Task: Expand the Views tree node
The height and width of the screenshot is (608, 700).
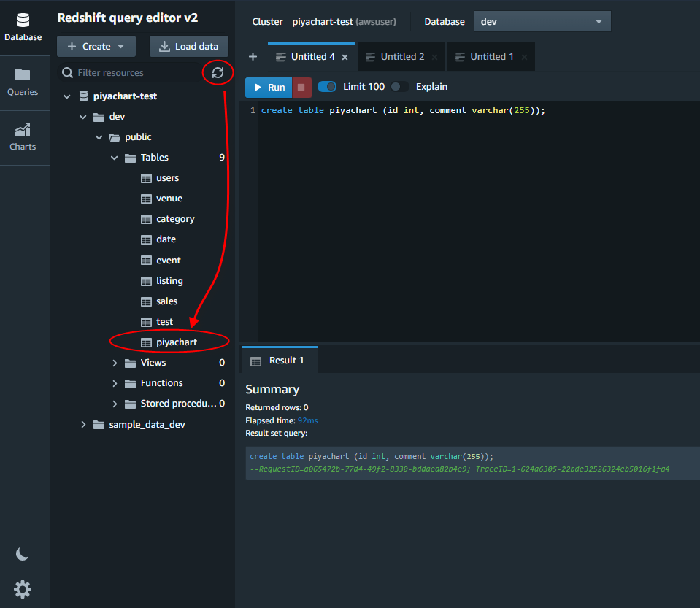Action: point(114,362)
